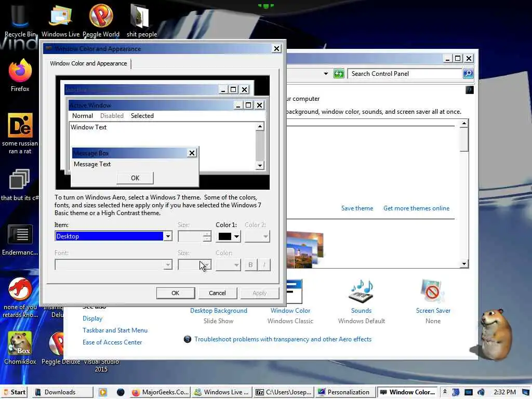This screenshot has width=532, height=399.
Task: Click the black Color 1 swatch
Action: pos(224,236)
